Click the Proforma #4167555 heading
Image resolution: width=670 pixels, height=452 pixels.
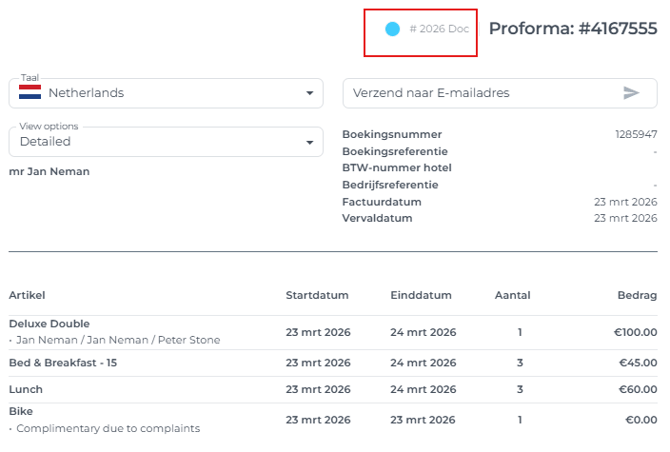pyautogui.click(x=572, y=29)
